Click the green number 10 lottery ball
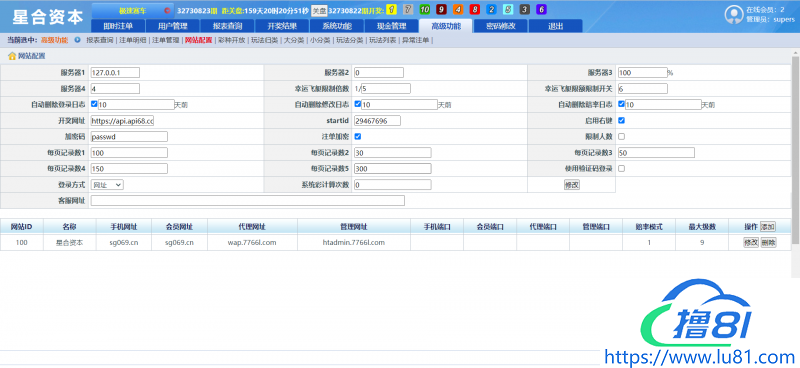This screenshot has height=368, width=800. click(424, 10)
